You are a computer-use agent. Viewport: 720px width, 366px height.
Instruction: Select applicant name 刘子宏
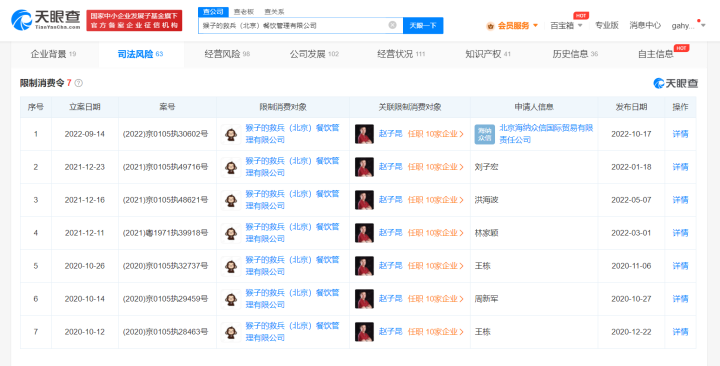coord(486,167)
